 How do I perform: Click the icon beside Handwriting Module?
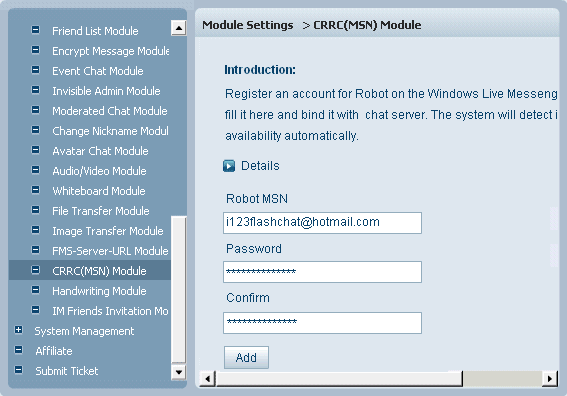(x=35, y=290)
